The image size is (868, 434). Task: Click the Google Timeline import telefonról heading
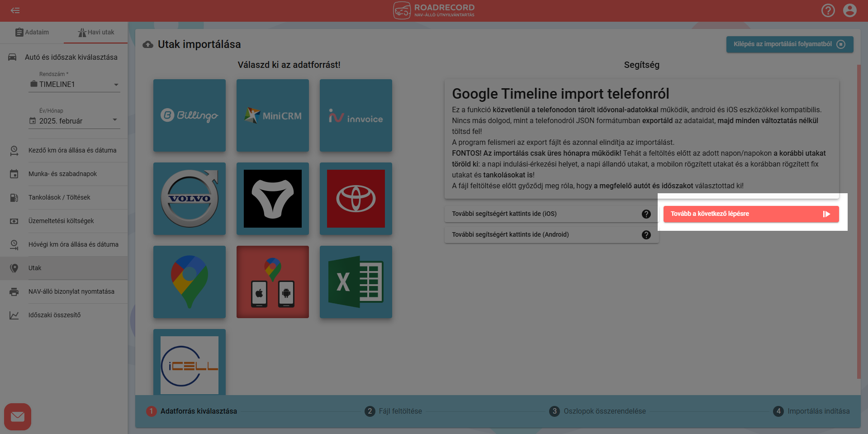pyautogui.click(x=560, y=94)
